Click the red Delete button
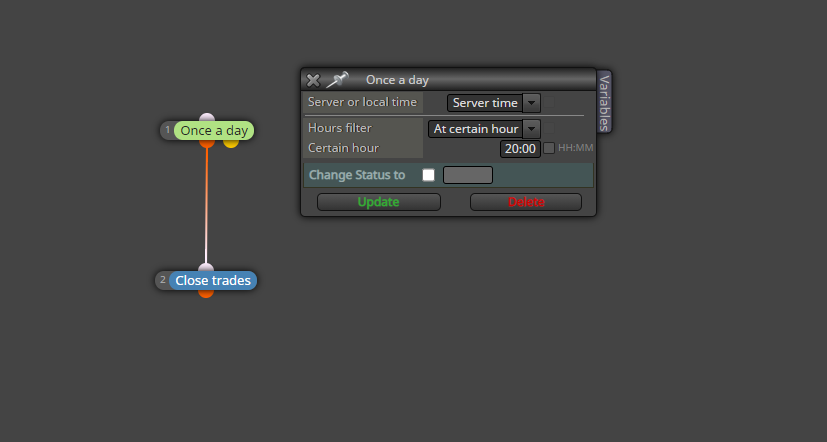The image size is (827, 442). point(526,202)
